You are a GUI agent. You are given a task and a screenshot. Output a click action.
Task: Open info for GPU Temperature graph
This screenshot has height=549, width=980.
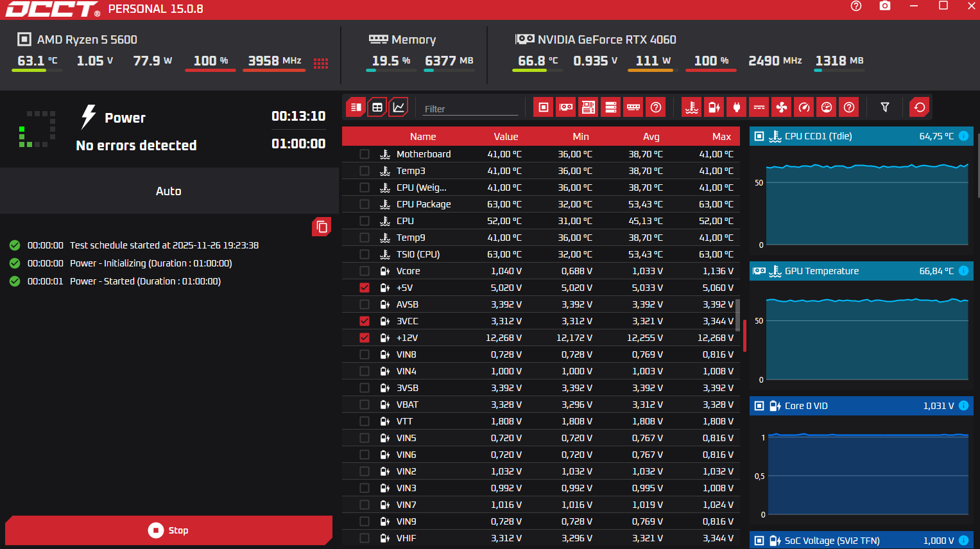click(x=964, y=271)
